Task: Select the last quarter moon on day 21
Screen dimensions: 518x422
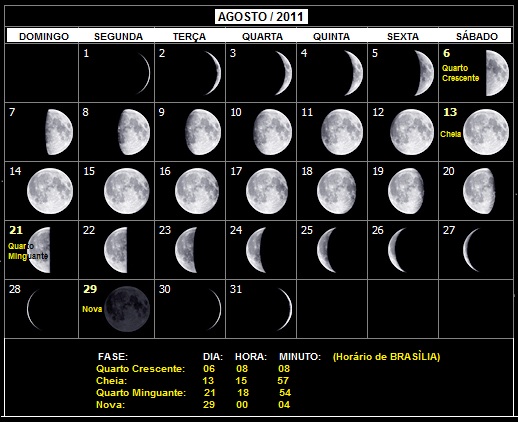Action: click(39, 250)
